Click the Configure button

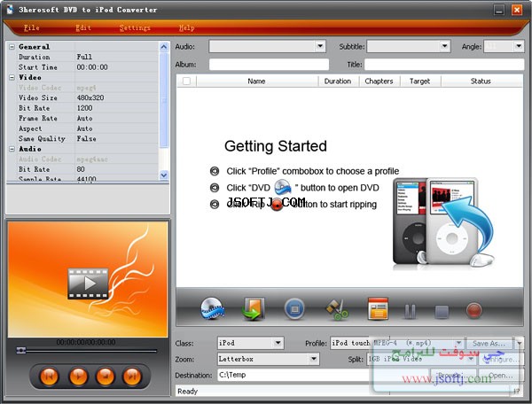click(501, 360)
